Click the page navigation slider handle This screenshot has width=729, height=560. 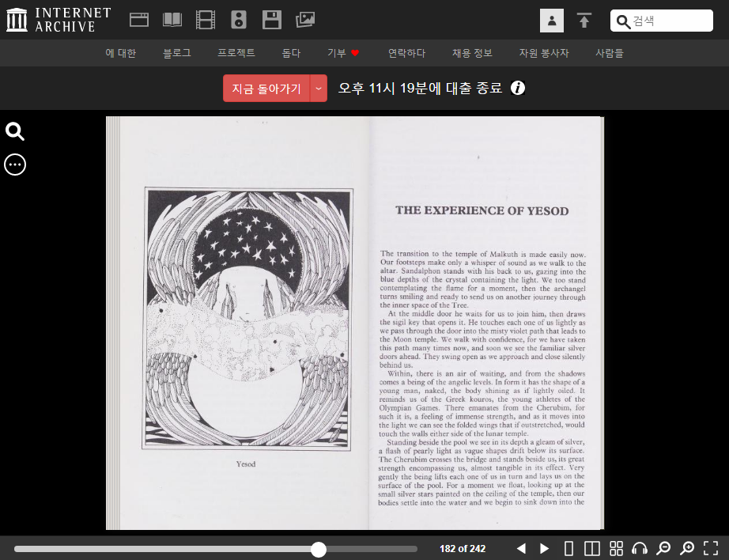(319, 549)
